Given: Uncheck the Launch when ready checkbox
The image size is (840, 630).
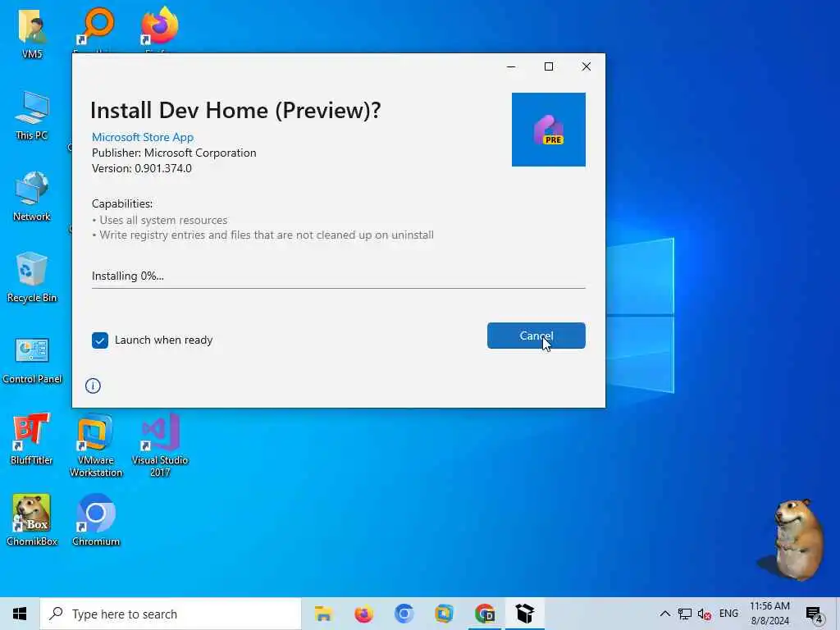Looking at the screenshot, I should (x=99, y=340).
